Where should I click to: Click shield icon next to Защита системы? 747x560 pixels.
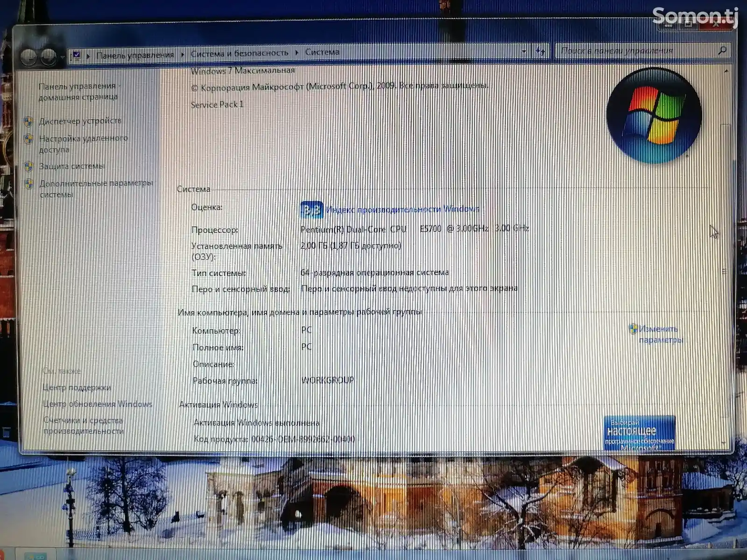(29, 167)
